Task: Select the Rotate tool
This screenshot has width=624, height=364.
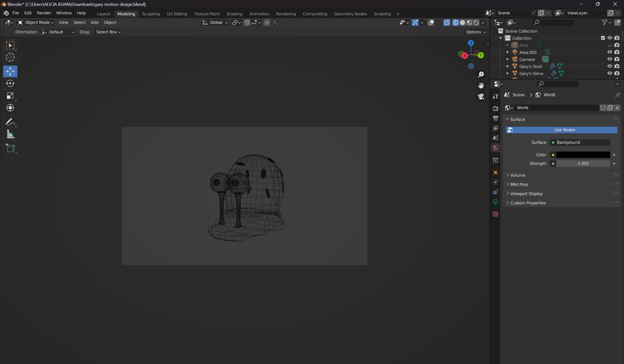Action: pos(10,83)
